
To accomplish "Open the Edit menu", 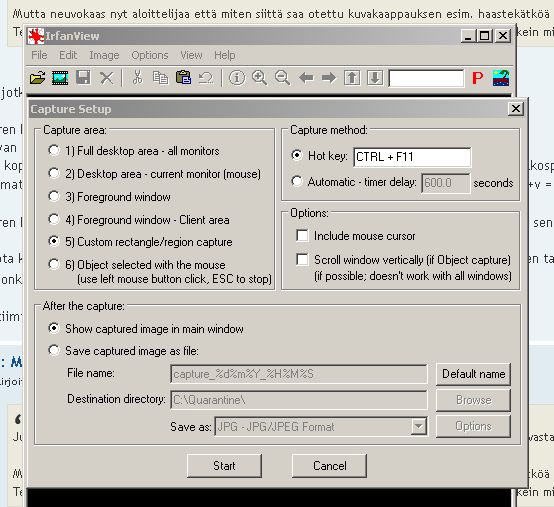I will 68,55.
